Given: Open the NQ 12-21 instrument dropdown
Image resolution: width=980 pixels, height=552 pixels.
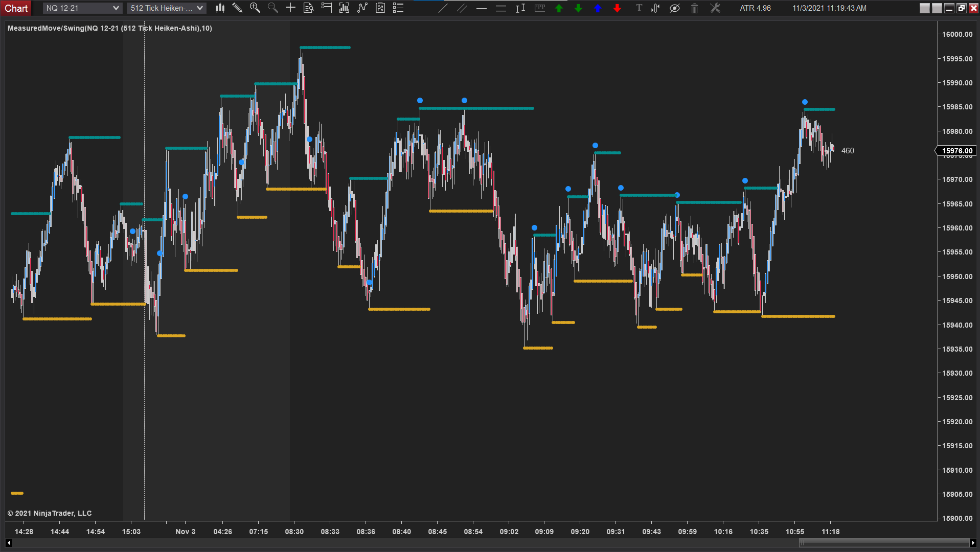Looking at the screenshot, I should pos(82,8).
